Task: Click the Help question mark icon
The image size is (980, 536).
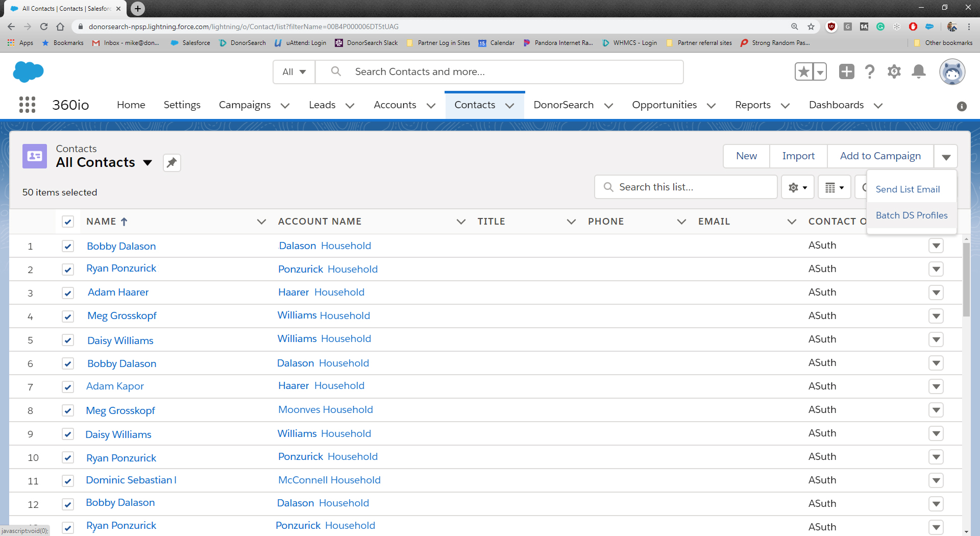Action: click(x=870, y=72)
